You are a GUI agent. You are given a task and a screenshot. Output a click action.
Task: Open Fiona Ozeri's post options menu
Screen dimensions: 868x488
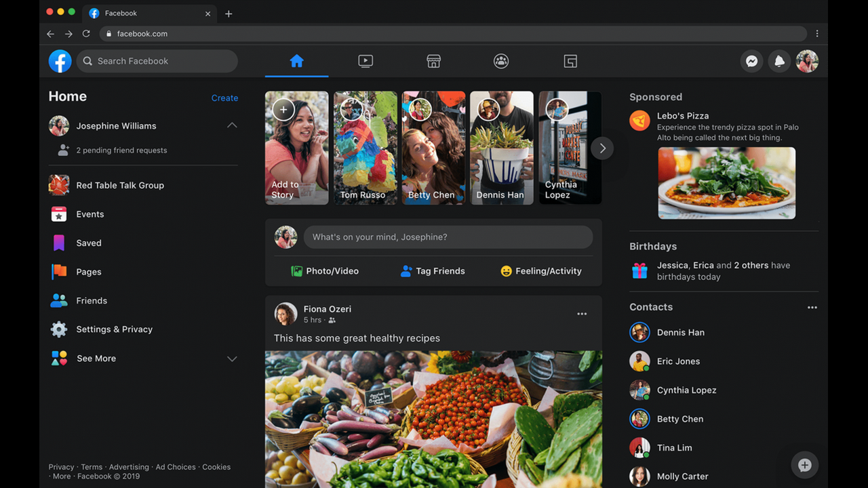point(582,314)
